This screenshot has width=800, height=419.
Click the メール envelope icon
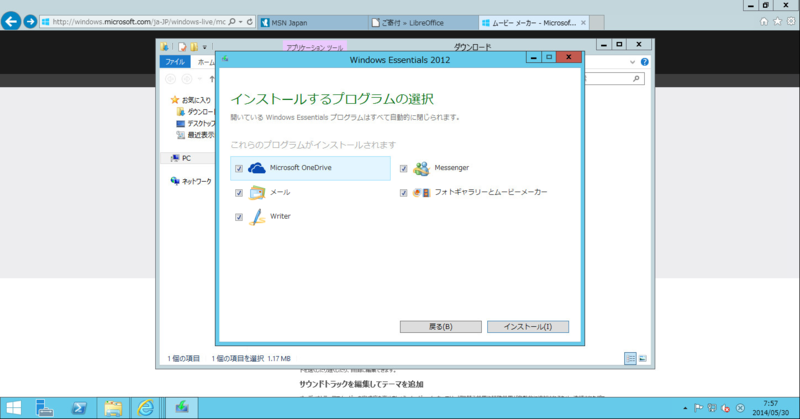257,192
